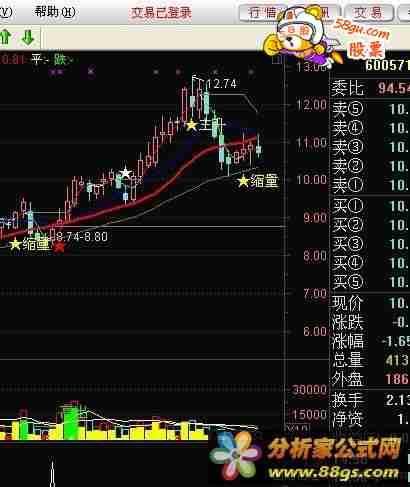410x487 pixels.
Task: Click the 委比 row in quote panel
Action: click(371, 88)
